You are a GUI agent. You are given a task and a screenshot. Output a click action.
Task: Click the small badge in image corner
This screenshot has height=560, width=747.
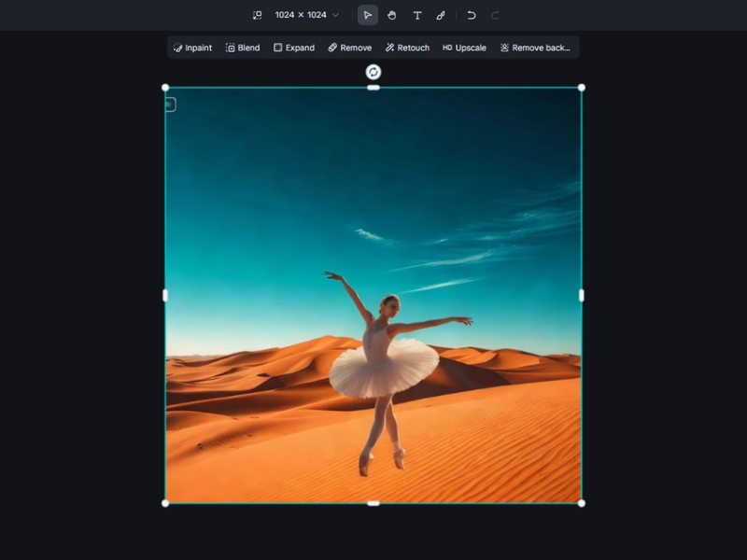coord(171,105)
